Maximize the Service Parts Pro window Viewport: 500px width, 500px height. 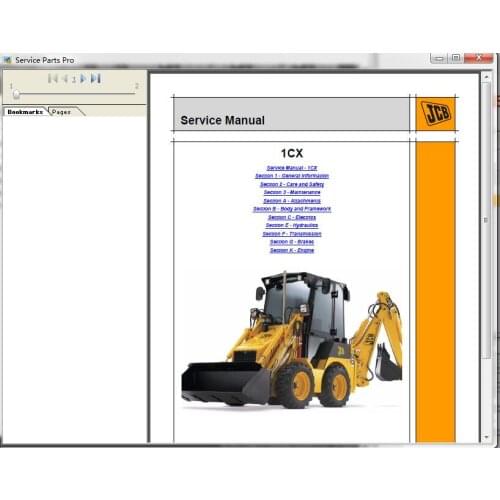[x=456, y=58]
